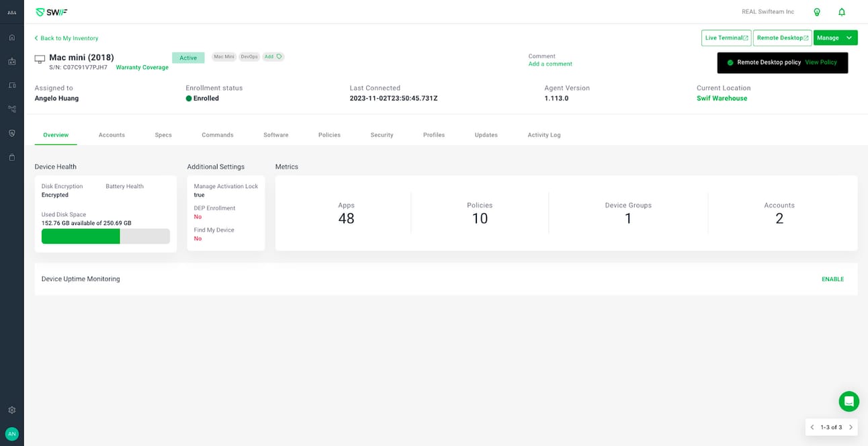The width and height of the screenshot is (868, 446).
Task: Click the Disk Encryption Encrypted value
Action: point(55,195)
